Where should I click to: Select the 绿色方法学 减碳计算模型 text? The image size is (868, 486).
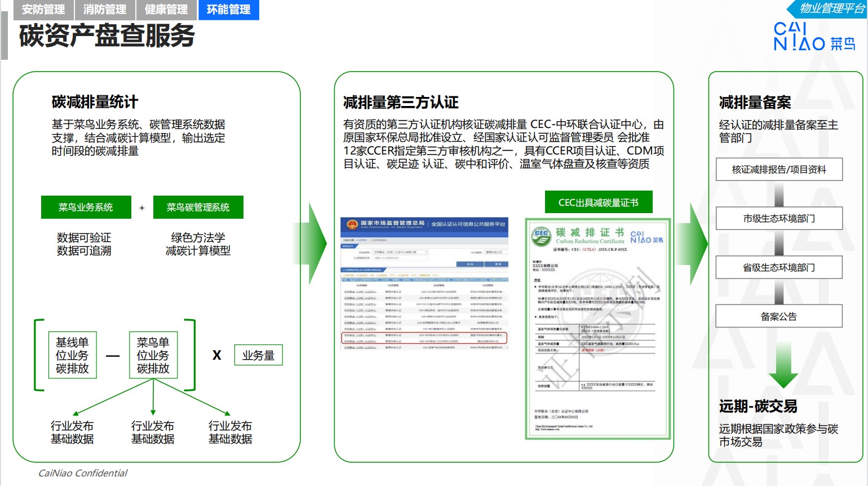pyautogui.click(x=198, y=244)
